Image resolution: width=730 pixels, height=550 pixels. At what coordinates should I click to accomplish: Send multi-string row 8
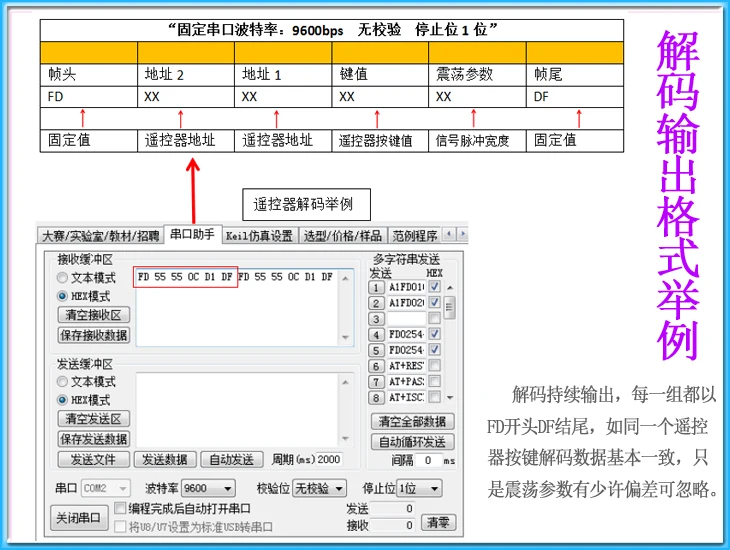376,398
